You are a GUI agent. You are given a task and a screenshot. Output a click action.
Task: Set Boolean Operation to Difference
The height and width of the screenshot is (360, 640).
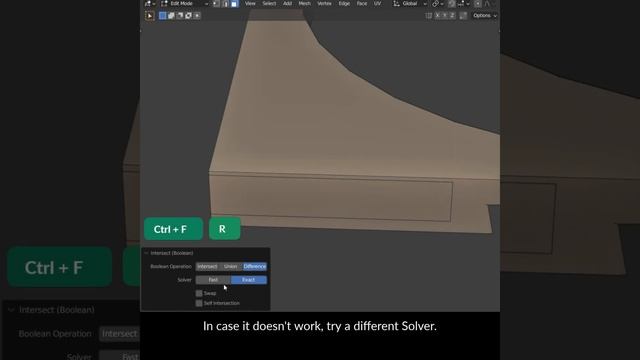click(255, 267)
